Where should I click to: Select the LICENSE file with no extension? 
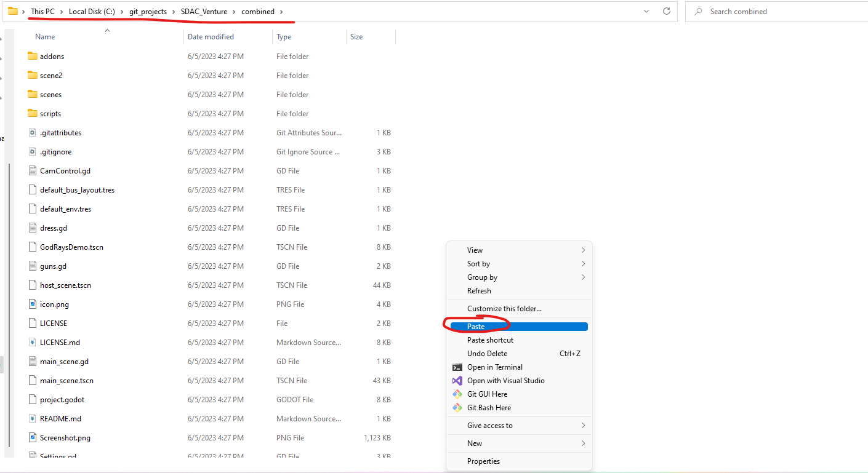point(54,324)
